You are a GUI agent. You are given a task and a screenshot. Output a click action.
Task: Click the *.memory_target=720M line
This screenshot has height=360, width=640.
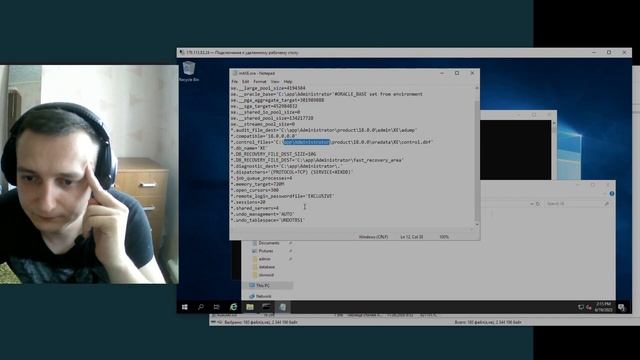coord(258,184)
